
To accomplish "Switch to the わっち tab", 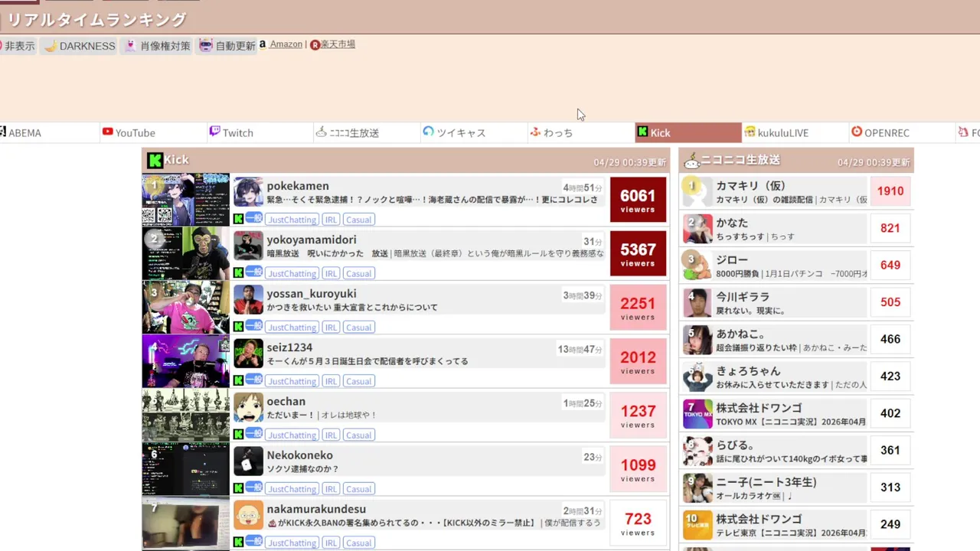I will (x=582, y=132).
